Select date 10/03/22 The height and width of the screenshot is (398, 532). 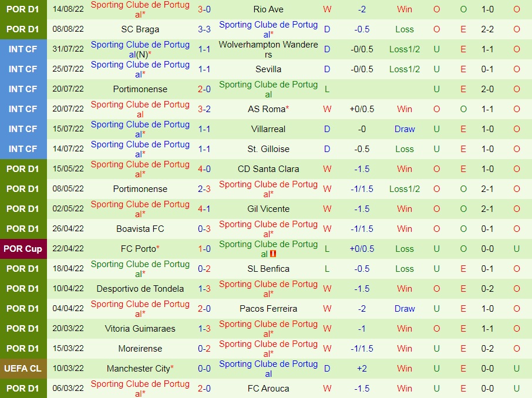pyautogui.click(x=68, y=369)
